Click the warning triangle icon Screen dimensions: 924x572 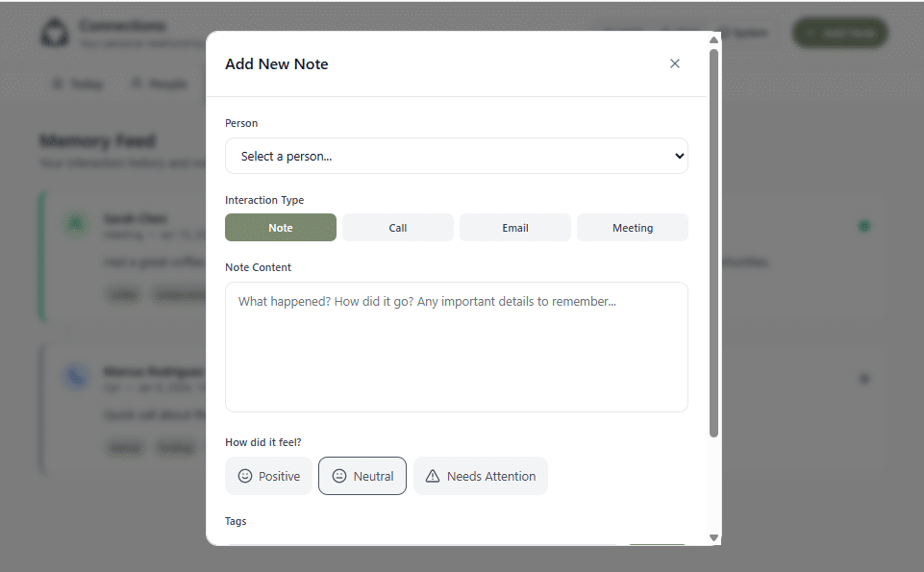[433, 476]
